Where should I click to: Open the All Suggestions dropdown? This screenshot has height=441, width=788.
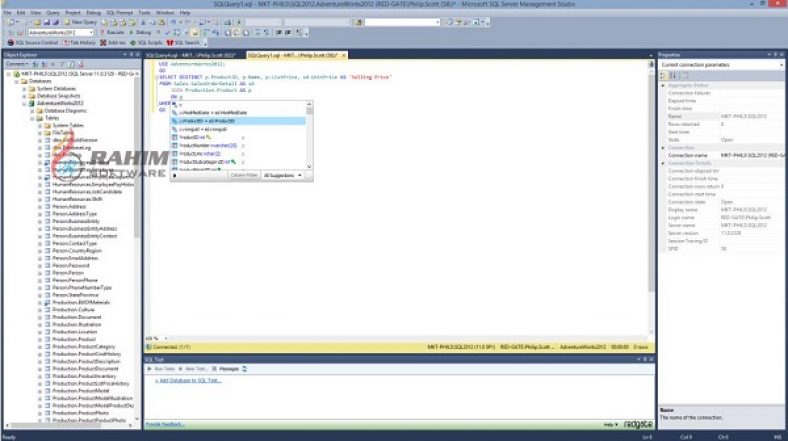coord(282,175)
